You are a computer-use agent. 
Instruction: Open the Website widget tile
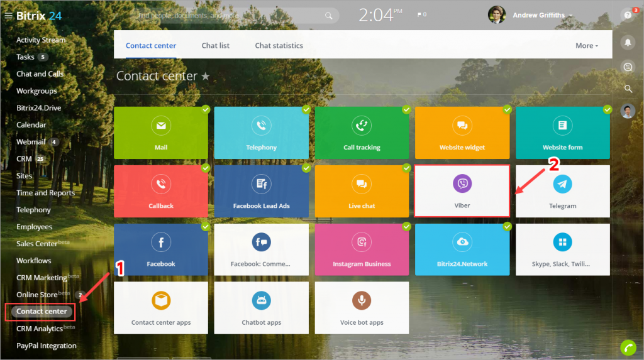tap(462, 133)
